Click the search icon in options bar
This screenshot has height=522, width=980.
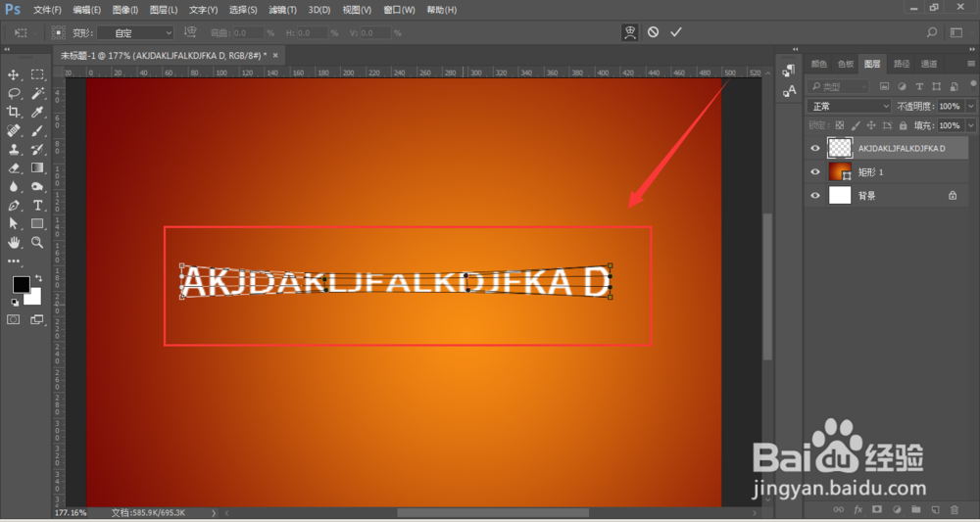click(932, 32)
